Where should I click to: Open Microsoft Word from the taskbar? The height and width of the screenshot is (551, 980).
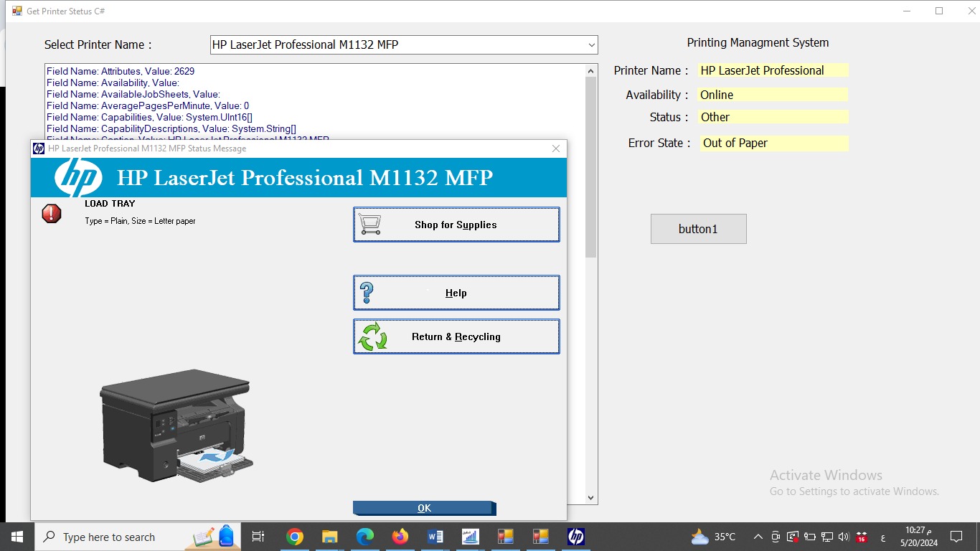(435, 537)
